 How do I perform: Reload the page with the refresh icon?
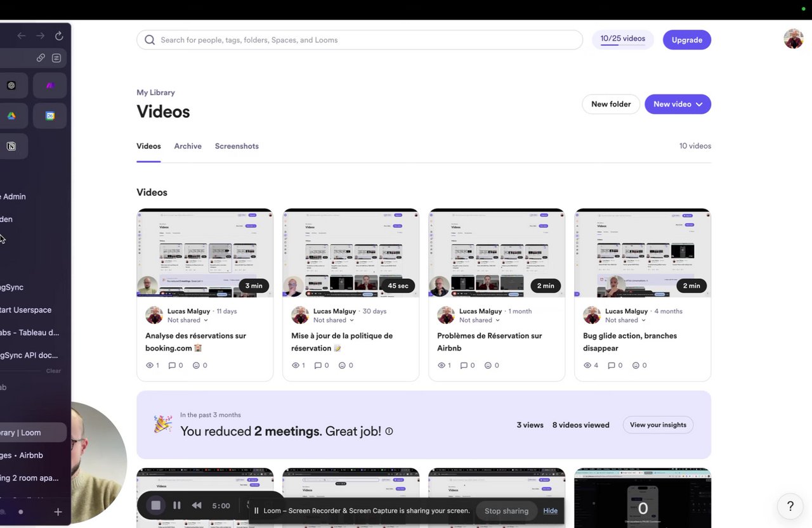59,36
